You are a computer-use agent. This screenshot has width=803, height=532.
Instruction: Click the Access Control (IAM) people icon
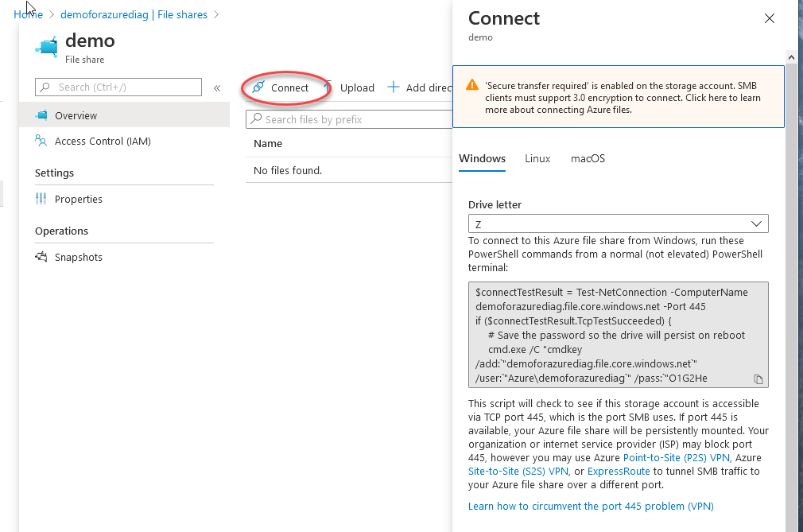[41, 140]
